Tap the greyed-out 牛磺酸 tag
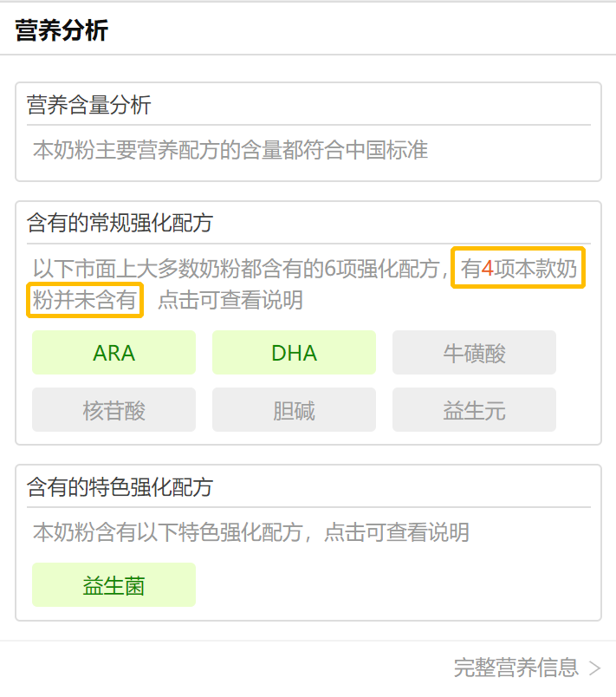The image size is (616, 697). pos(474,353)
